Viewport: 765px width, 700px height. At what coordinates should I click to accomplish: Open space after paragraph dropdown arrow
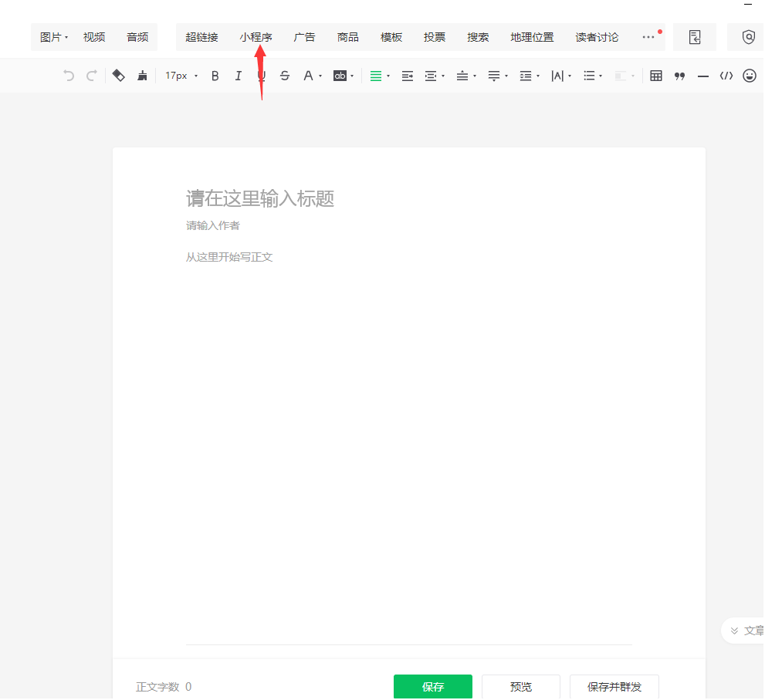click(506, 76)
